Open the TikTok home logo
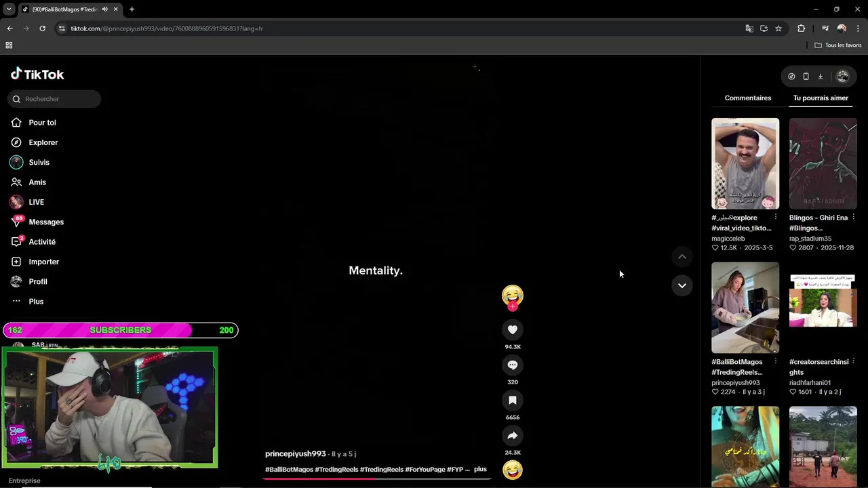The height and width of the screenshot is (488, 868). pyautogui.click(x=37, y=75)
